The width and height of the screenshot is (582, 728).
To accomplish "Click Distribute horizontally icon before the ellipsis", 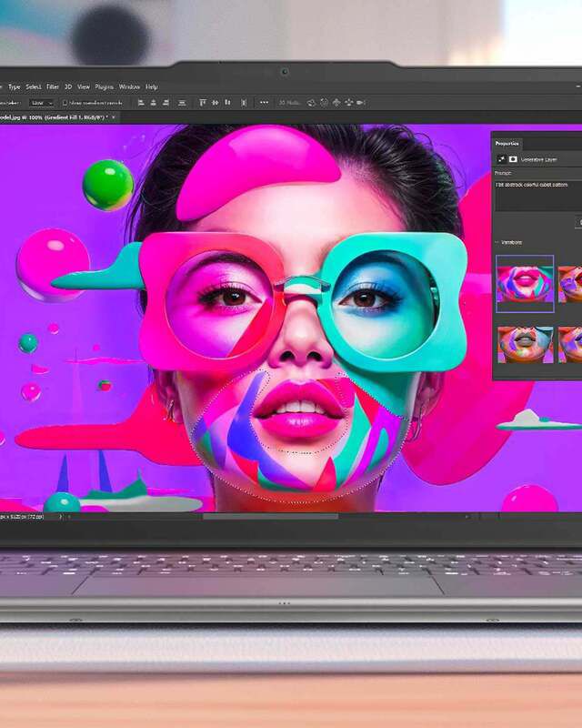I will click(x=244, y=103).
